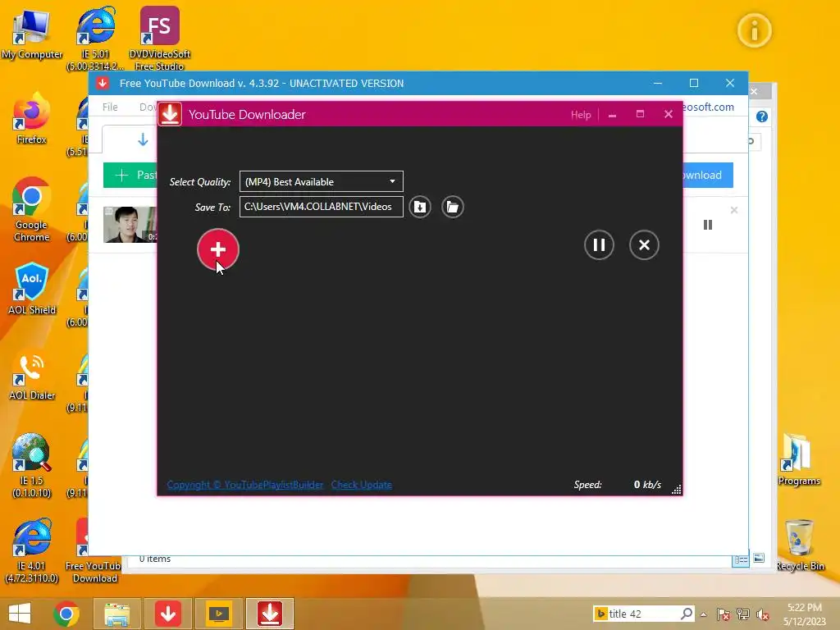The image size is (840, 630).
Task: Pause downloads in YouTube Downloader
Action: [598, 244]
